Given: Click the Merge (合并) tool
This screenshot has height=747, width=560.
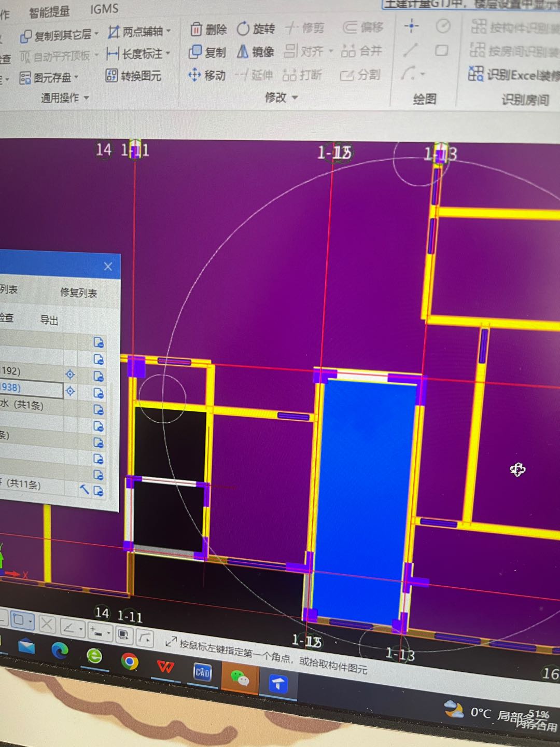Looking at the screenshot, I should 361,51.
